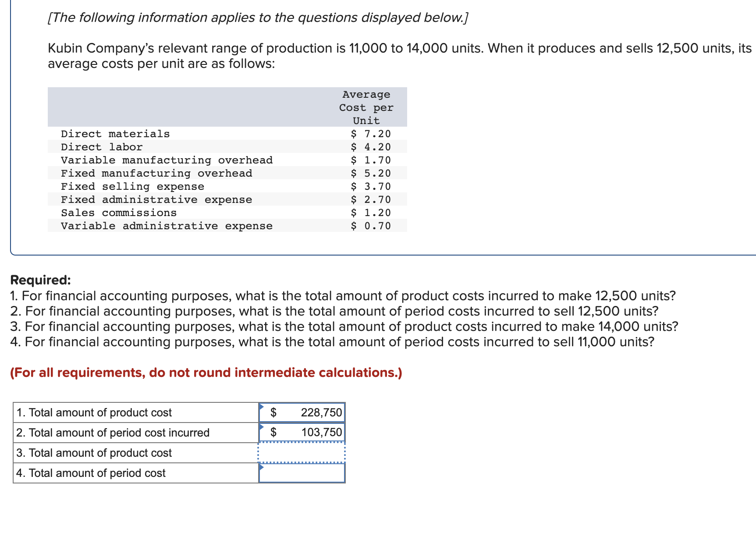Click the red 'do not round intermediate calculations' note
The height and width of the screenshot is (540, 756).
(206, 373)
